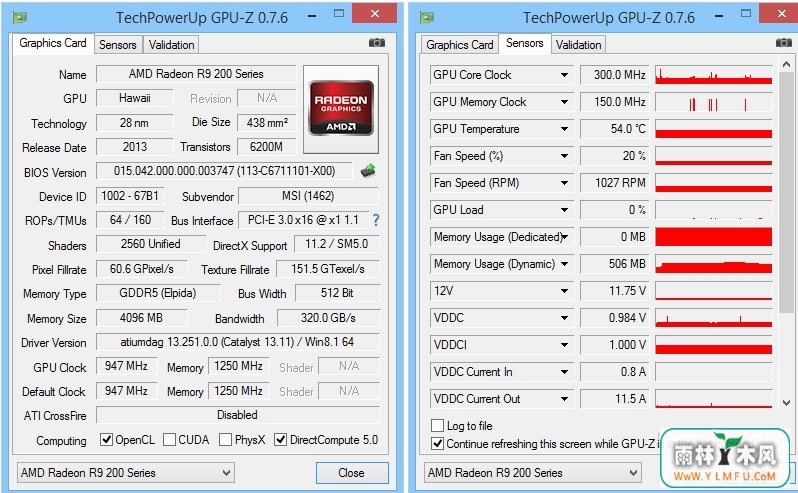This screenshot has width=798, height=493.
Task: Click the 1027 RPM fan speed value
Action: (614, 183)
